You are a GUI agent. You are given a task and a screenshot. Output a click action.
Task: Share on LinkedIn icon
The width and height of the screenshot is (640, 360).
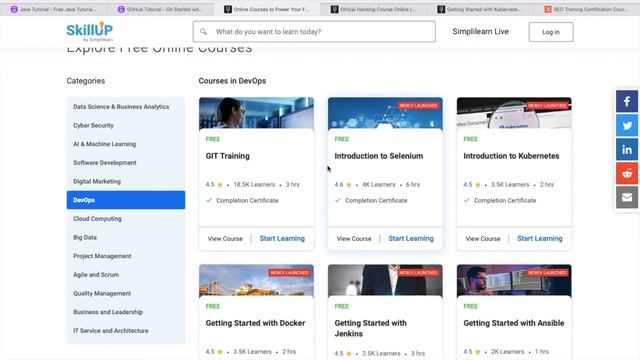(x=627, y=149)
